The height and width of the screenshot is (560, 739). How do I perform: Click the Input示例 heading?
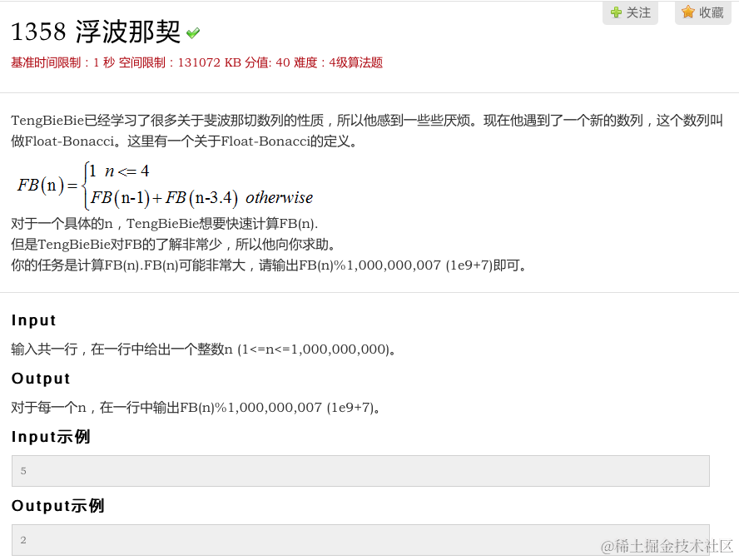tap(51, 437)
